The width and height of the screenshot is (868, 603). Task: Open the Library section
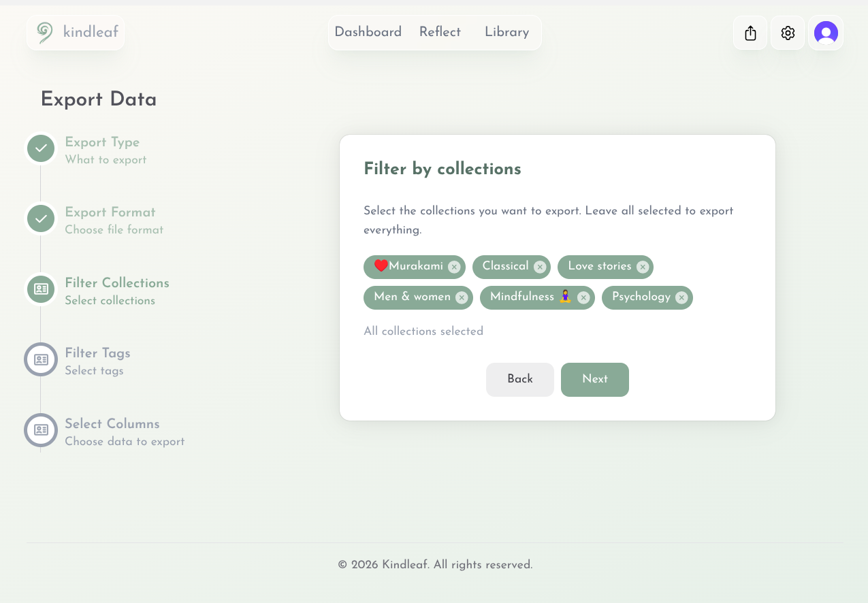pos(507,32)
